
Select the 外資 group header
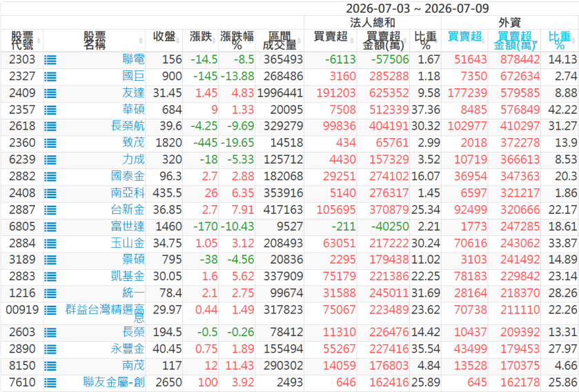tap(509, 23)
